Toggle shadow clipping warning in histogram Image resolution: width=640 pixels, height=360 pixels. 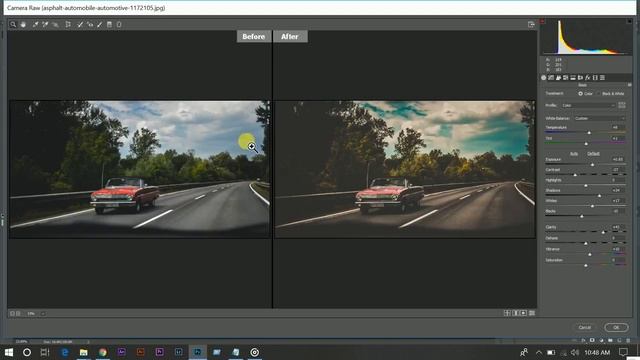tap(542, 21)
